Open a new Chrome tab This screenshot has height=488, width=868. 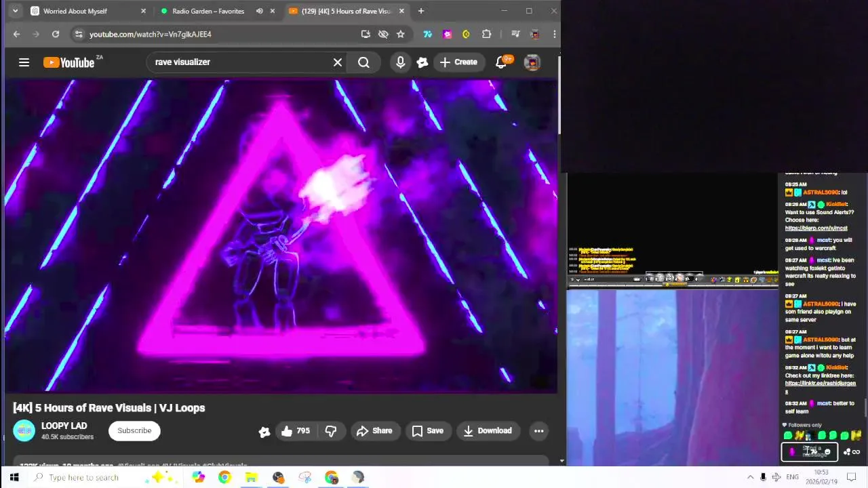[420, 11]
